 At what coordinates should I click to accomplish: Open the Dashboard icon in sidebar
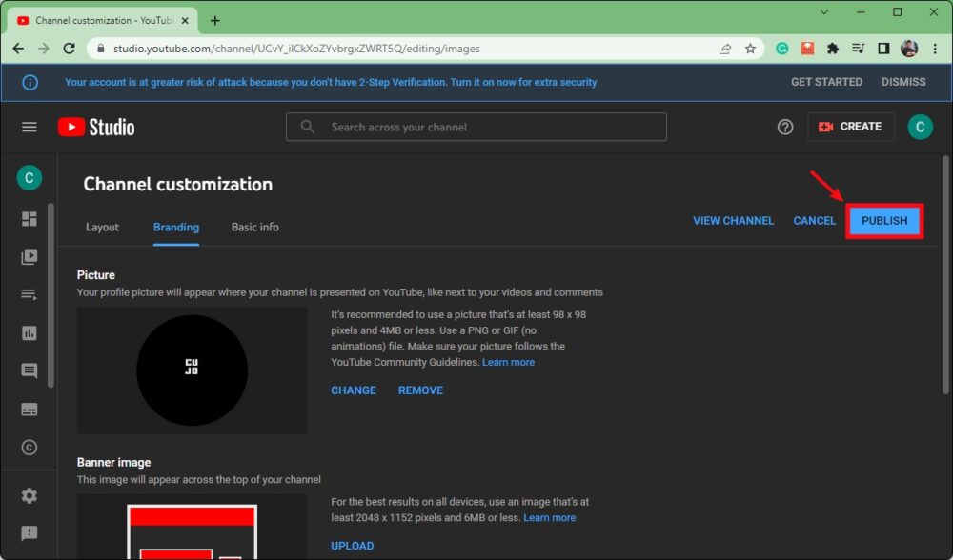30,219
